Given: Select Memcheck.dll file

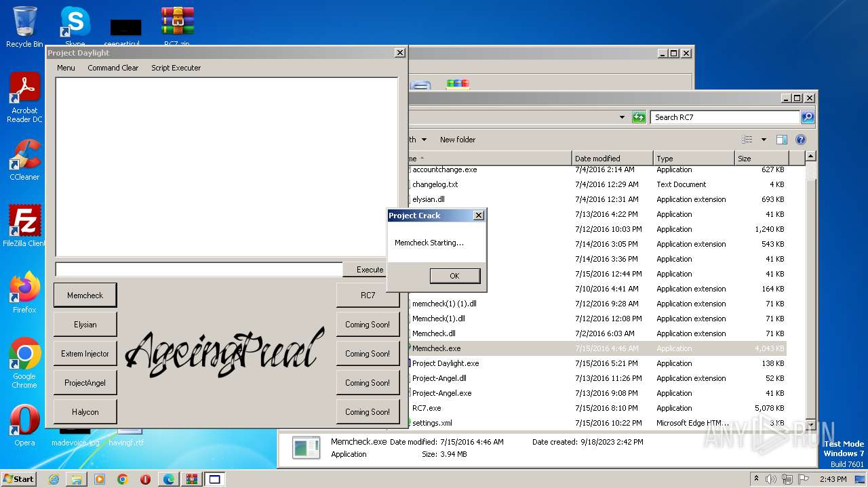Looking at the screenshot, I should [433, 333].
